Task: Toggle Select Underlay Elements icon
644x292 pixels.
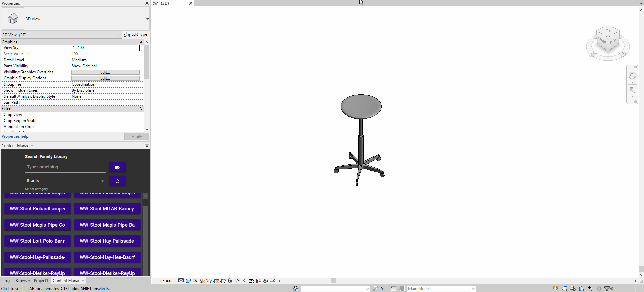Action: (564, 289)
